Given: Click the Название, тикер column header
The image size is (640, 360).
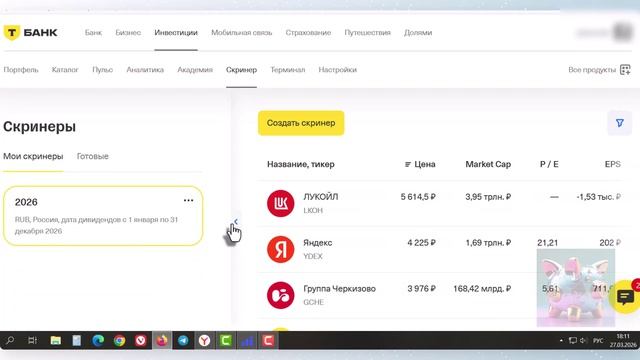Looking at the screenshot, I should coord(301,164).
